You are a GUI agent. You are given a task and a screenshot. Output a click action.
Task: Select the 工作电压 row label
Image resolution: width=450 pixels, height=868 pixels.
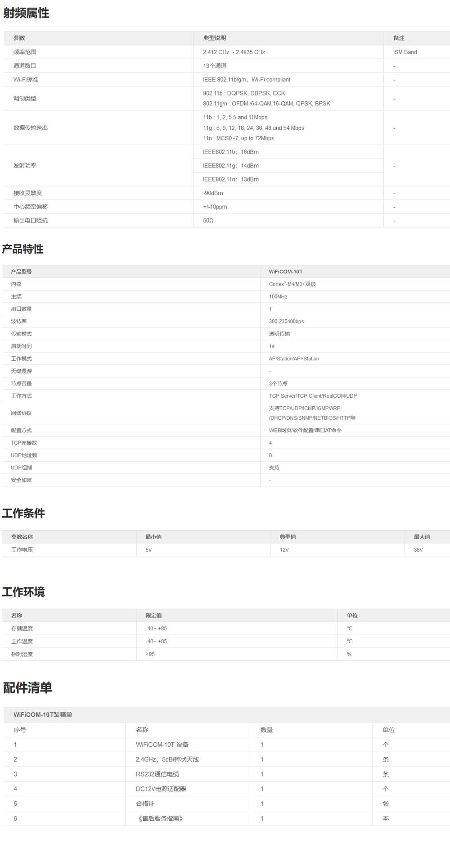(22, 550)
